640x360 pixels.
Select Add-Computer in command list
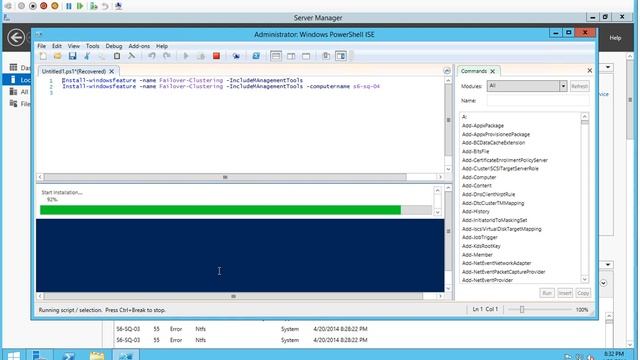click(x=479, y=177)
